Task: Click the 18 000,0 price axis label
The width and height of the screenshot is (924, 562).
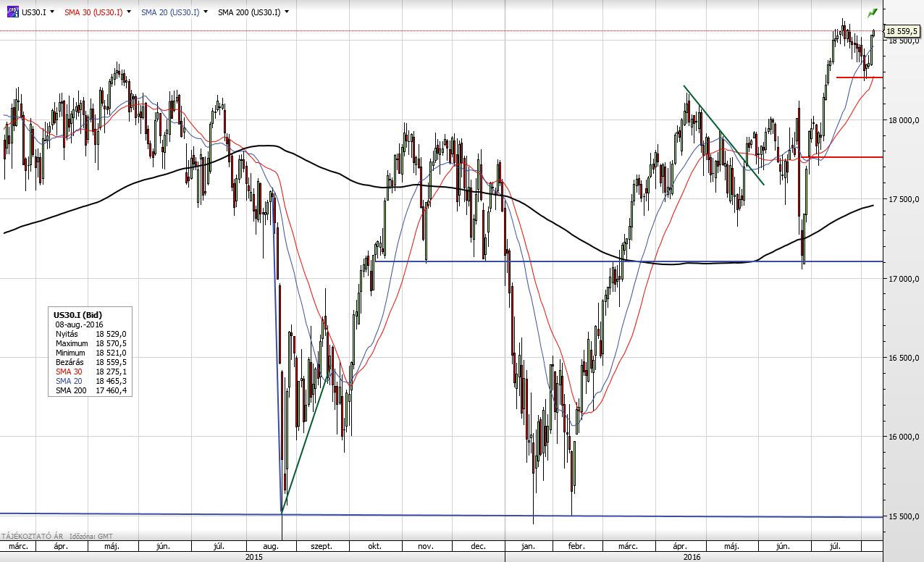Action: (x=904, y=120)
